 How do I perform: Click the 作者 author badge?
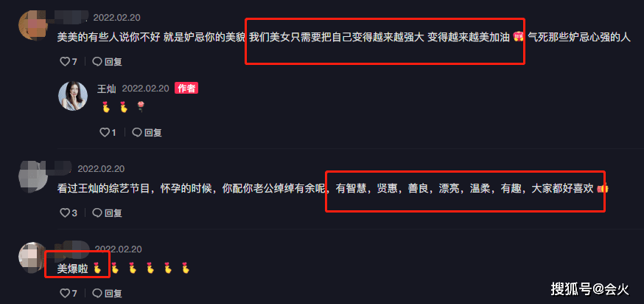point(186,88)
